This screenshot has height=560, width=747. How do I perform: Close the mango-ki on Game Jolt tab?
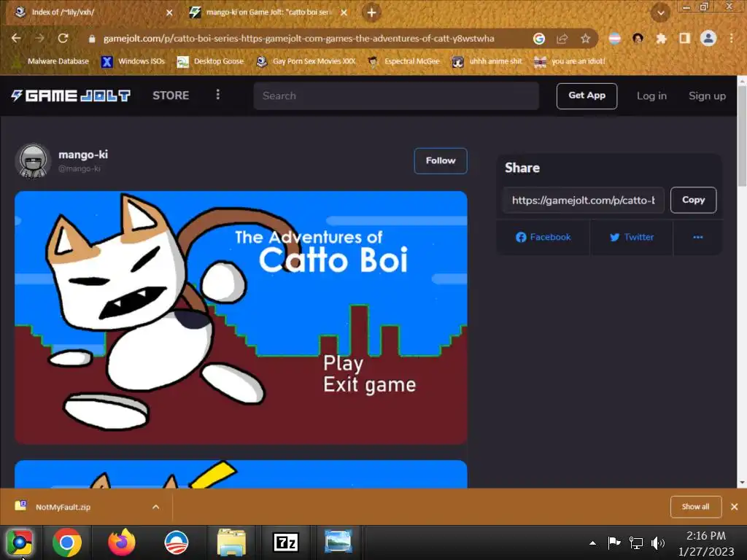coord(344,13)
